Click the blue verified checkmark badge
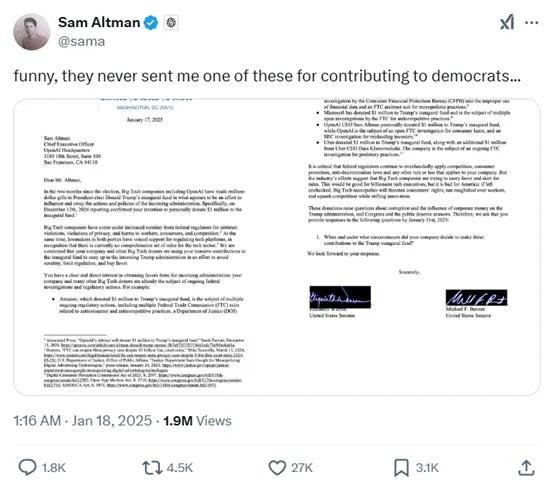This screenshot has height=489, width=554. pos(151,23)
